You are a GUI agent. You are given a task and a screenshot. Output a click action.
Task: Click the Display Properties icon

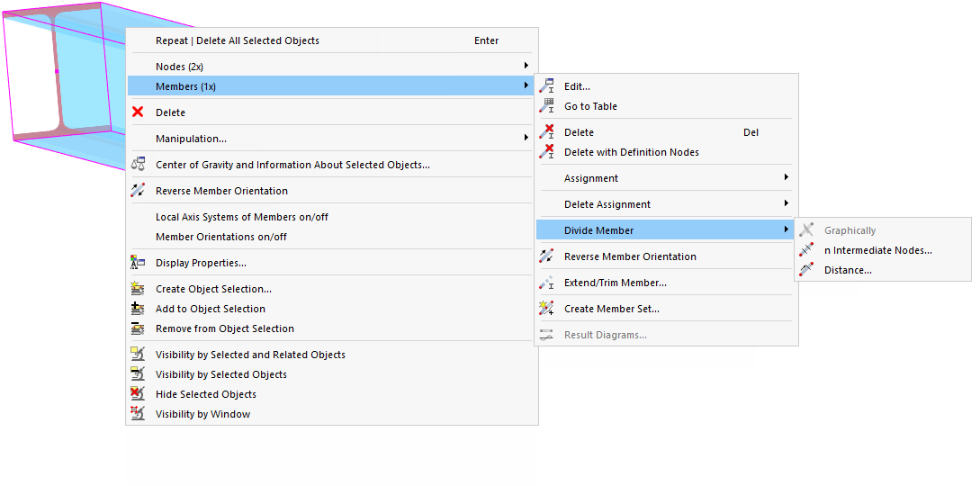point(138,263)
